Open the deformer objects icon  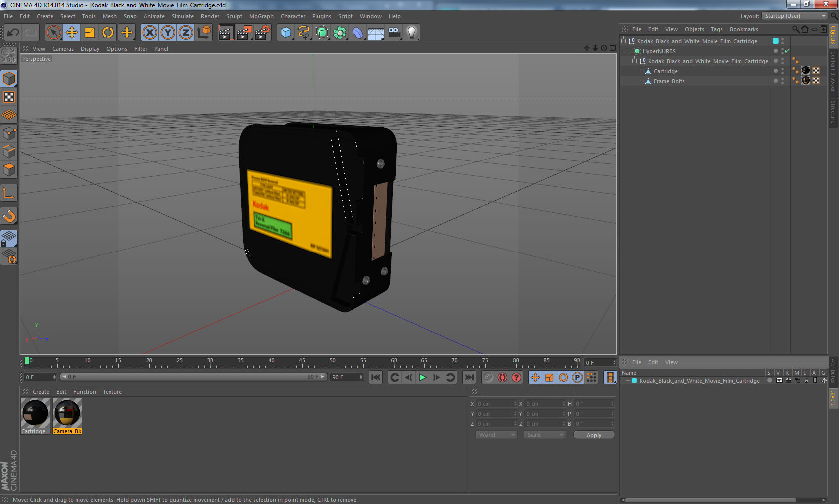(358, 33)
